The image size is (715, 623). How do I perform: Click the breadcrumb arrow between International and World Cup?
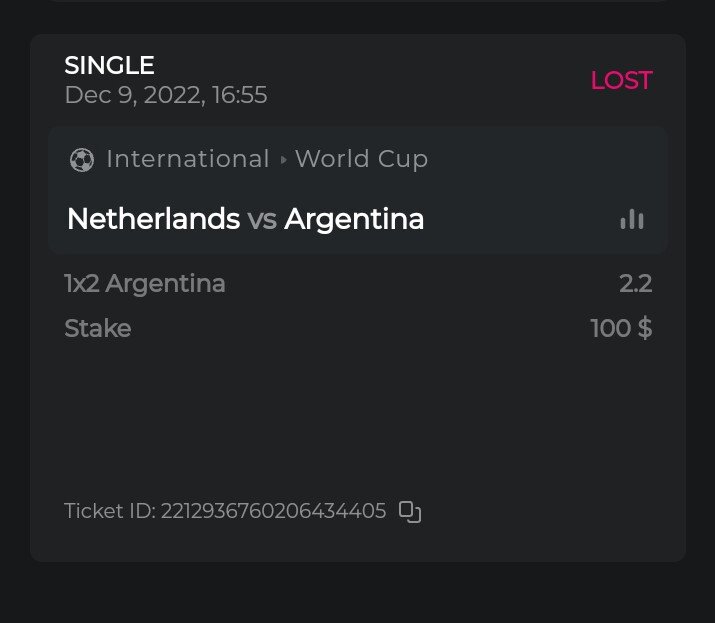(283, 160)
